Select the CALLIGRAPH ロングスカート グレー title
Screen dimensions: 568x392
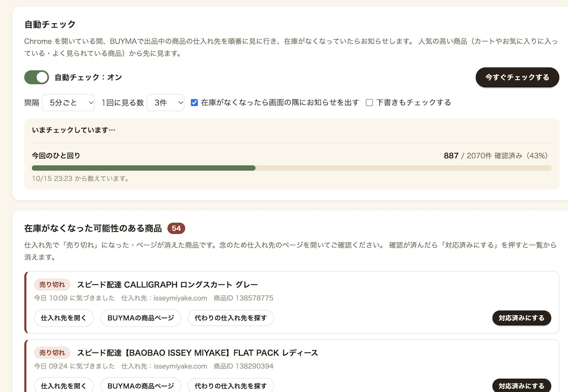[x=167, y=284]
